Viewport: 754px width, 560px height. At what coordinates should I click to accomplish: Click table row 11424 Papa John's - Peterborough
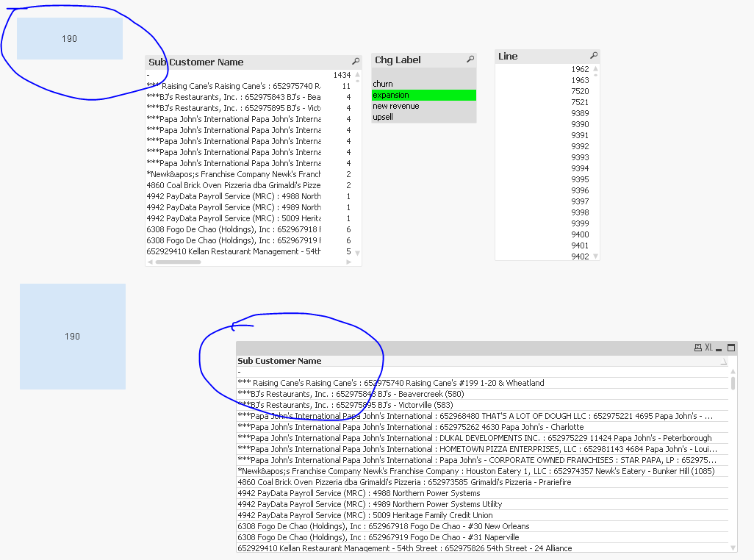tap(482, 439)
